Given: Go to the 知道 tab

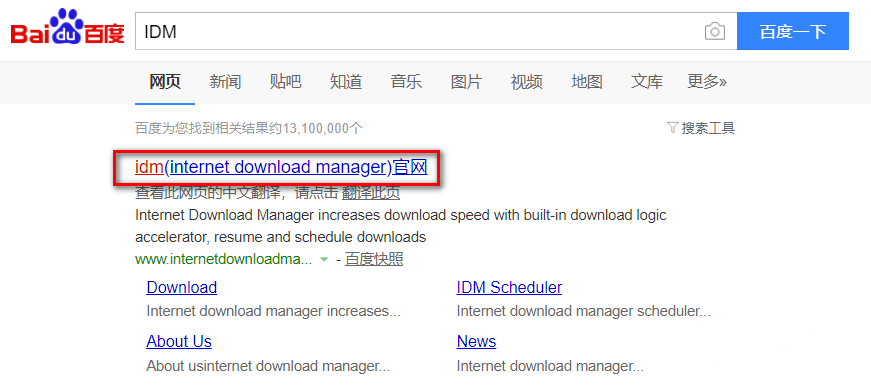Looking at the screenshot, I should pyautogui.click(x=346, y=82).
